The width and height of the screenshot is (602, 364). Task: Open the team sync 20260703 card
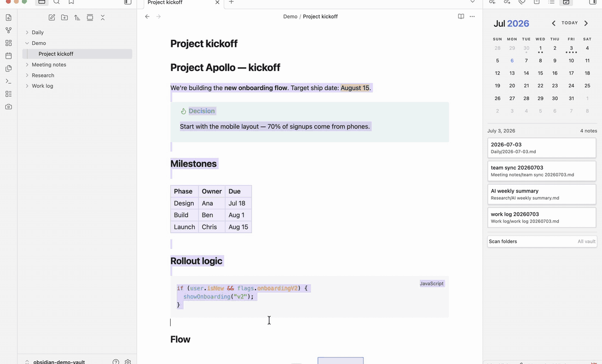click(x=542, y=171)
